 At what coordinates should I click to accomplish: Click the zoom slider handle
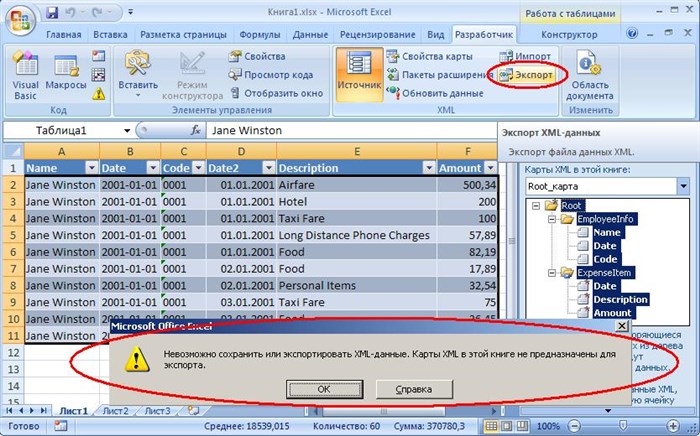[623, 426]
